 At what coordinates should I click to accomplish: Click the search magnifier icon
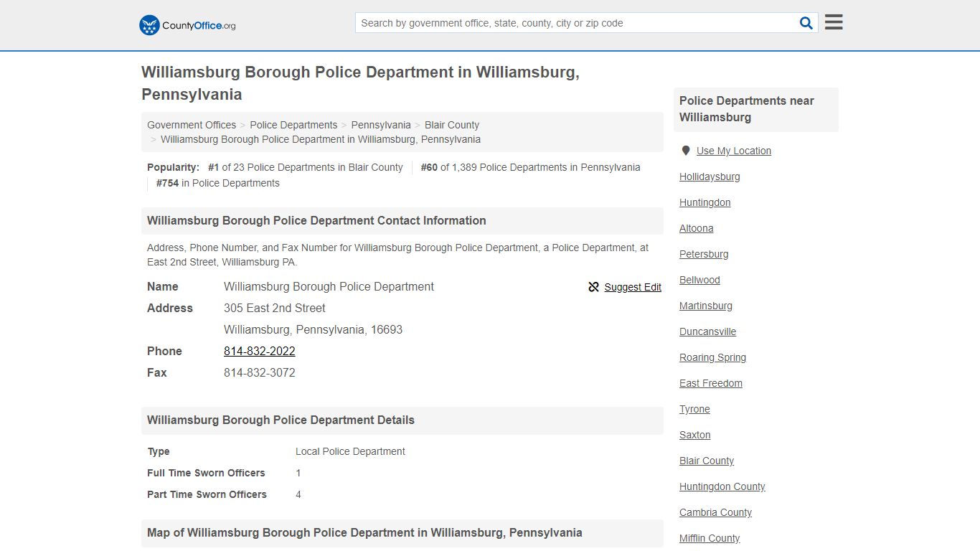806,23
